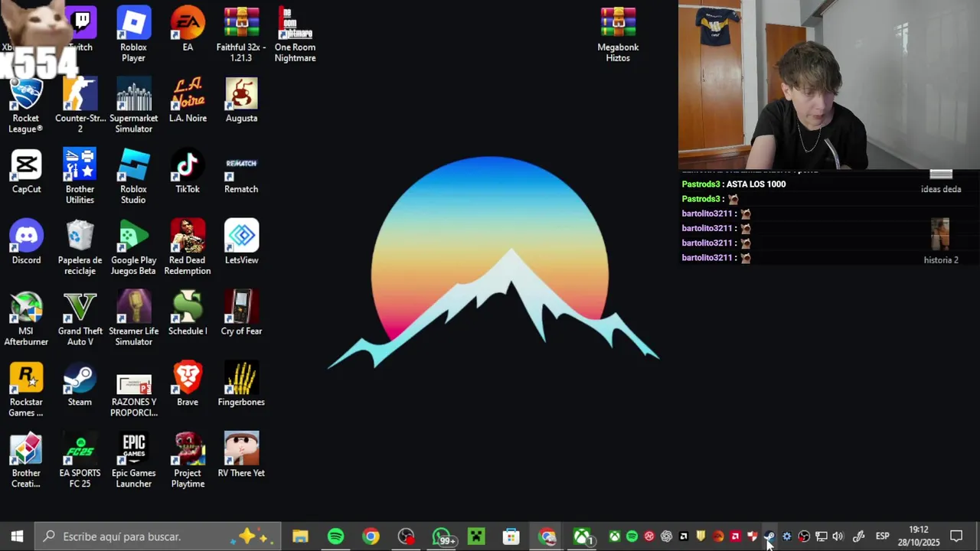Click the Steam system tray icon
Viewport: 980px width, 551px height.
769,536
